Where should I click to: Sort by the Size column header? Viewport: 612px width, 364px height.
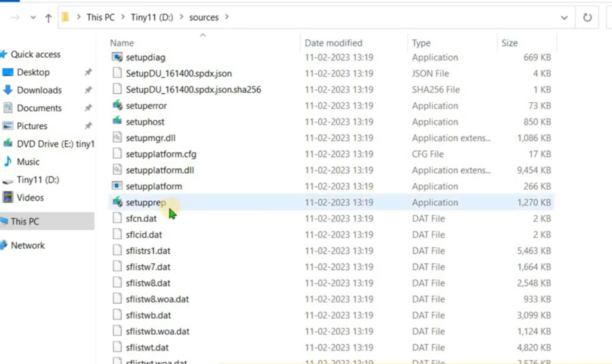[x=509, y=43]
